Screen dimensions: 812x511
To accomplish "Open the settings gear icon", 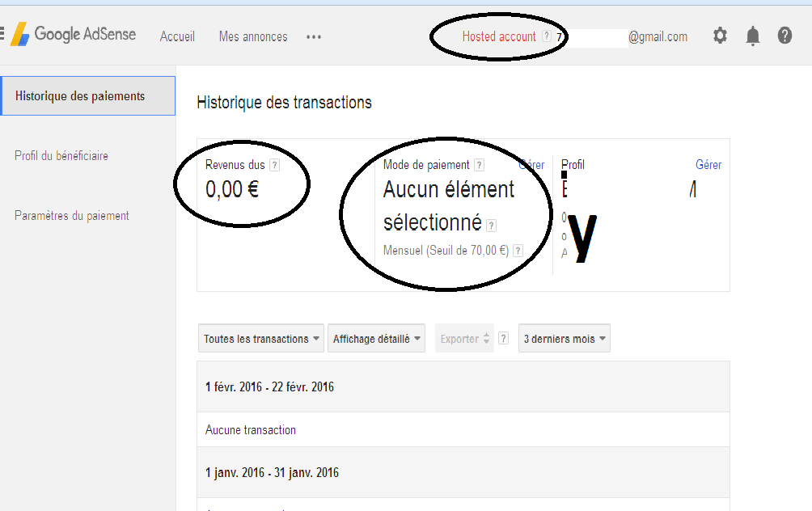I will point(720,36).
